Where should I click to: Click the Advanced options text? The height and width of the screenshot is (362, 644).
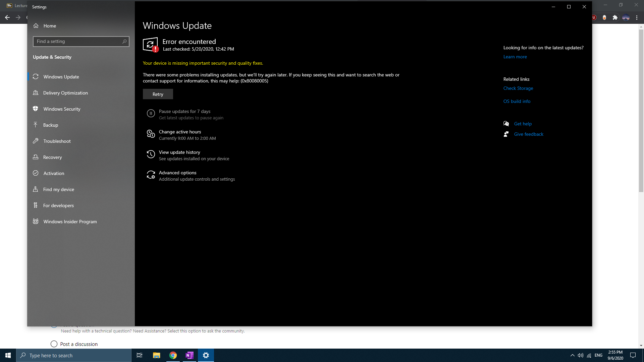[177, 173]
